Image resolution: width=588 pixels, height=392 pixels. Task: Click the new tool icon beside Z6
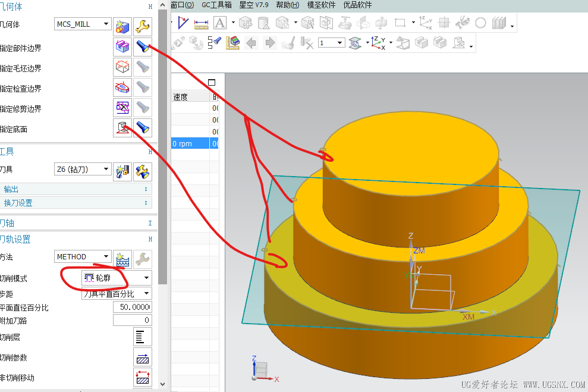click(122, 171)
